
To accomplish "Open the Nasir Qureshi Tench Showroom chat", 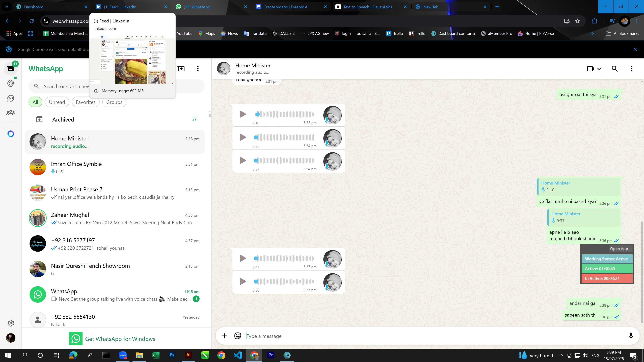I will (115, 269).
